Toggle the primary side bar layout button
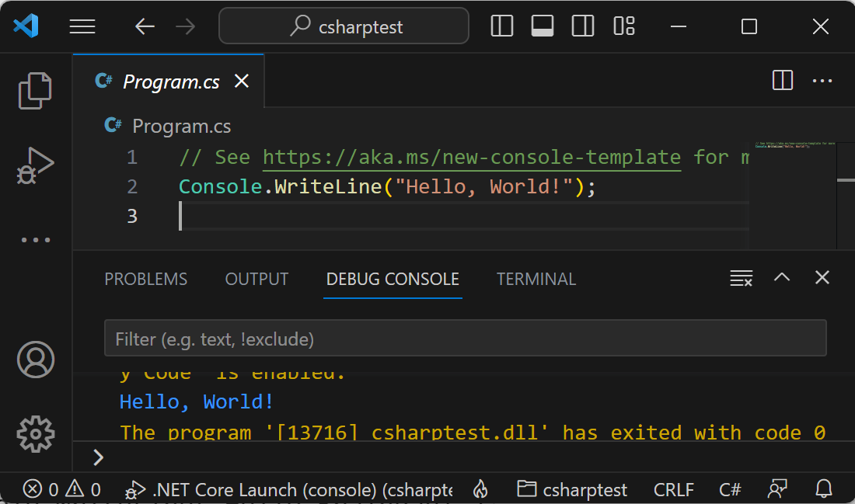 (502, 26)
